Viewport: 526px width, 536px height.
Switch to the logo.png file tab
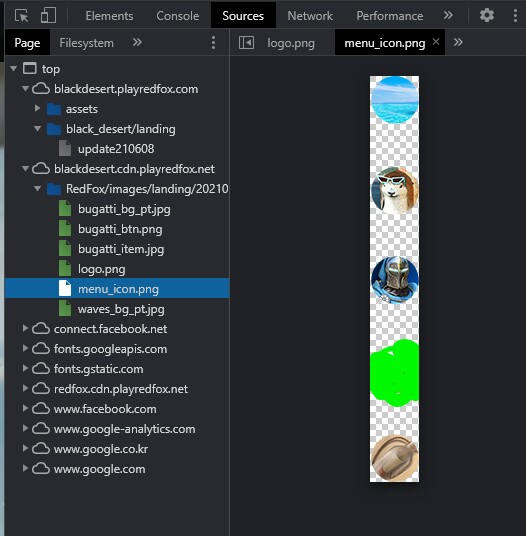[x=291, y=43]
